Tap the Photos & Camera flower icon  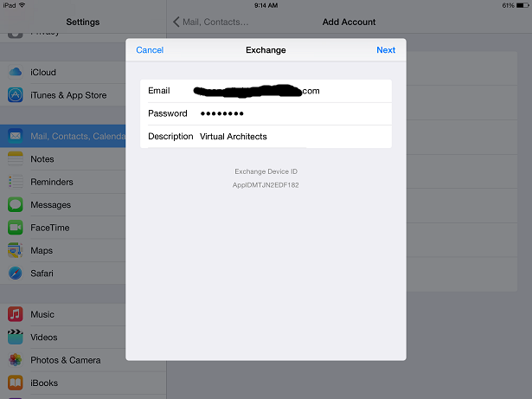pyautogui.click(x=16, y=360)
